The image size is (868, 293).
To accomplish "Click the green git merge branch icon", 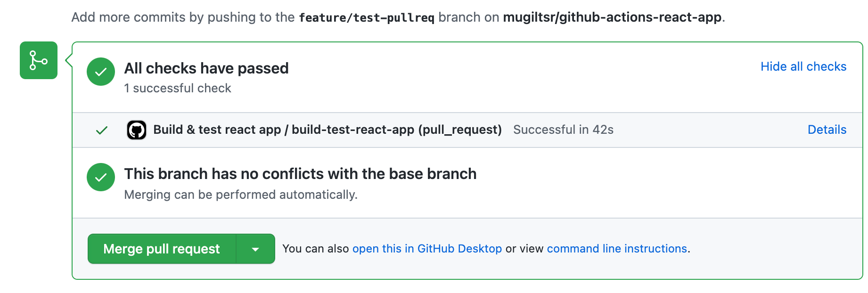I will (39, 60).
